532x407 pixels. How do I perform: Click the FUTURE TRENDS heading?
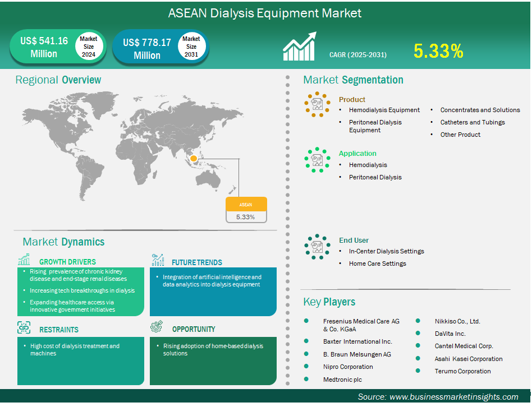[x=197, y=262]
